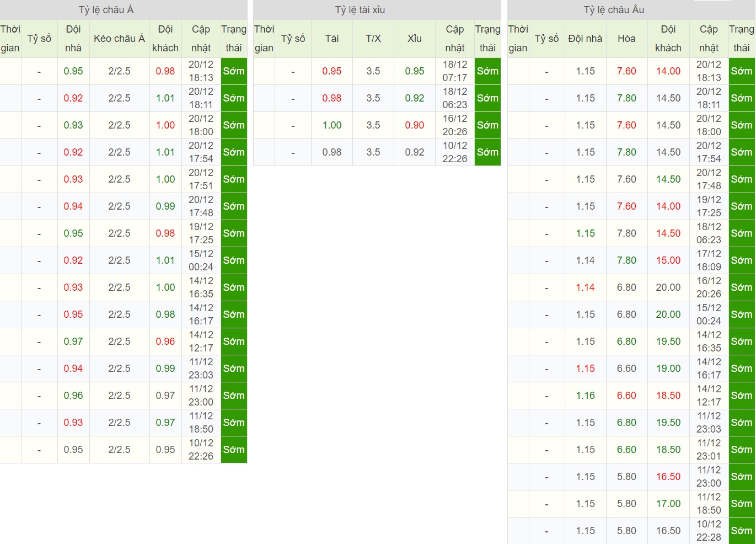The width and height of the screenshot is (756, 544).
Task: Click 2/2.5 handicap in châu Á 19/12 17:25 row
Action: (x=119, y=233)
